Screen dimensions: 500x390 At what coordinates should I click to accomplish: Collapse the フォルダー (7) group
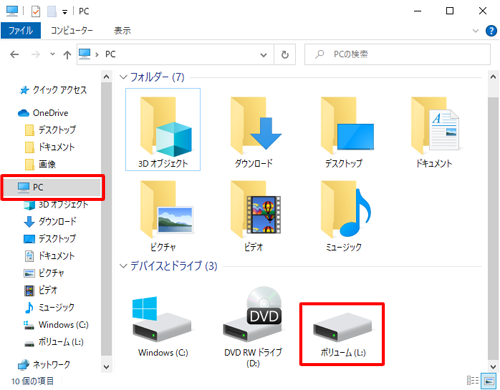point(123,77)
